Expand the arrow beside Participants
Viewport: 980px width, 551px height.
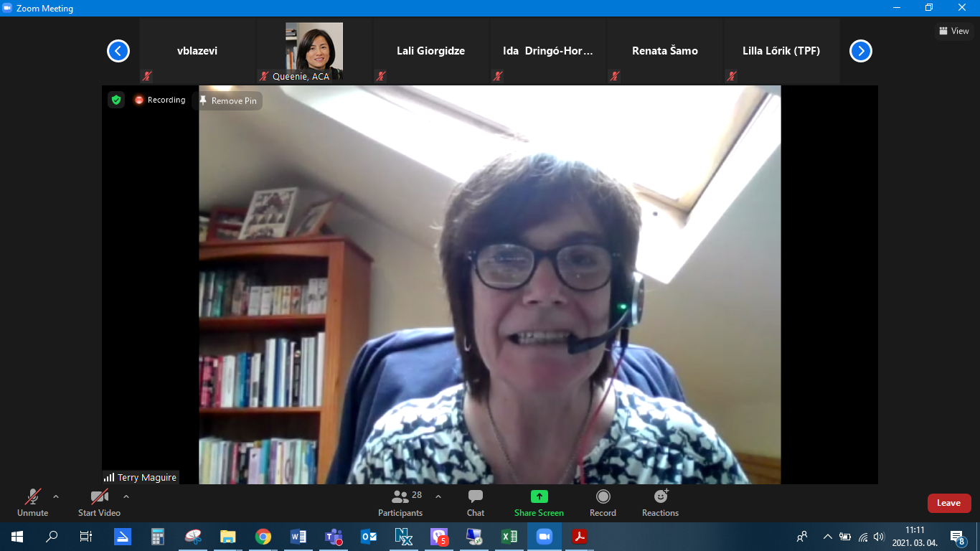point(438,496)
